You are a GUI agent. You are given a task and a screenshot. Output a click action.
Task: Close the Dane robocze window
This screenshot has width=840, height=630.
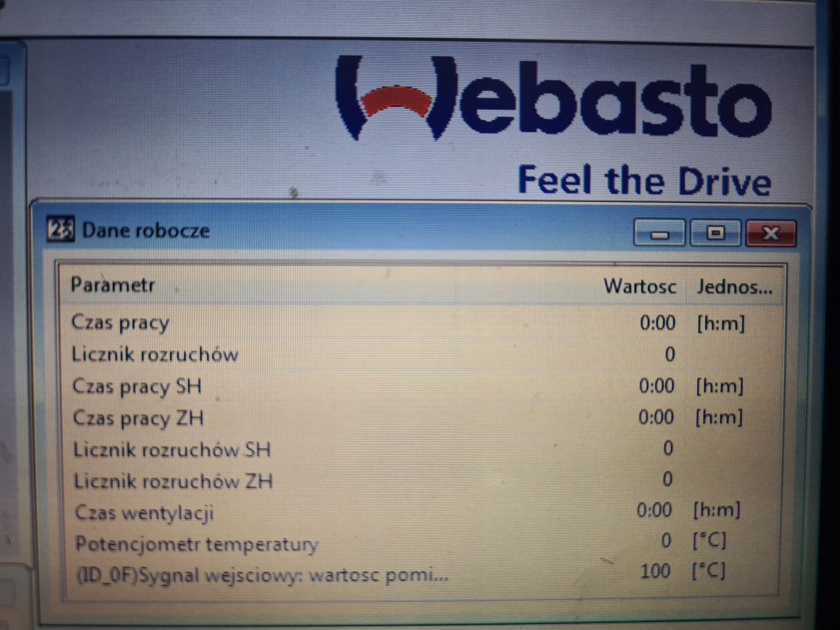coord(770,233)
